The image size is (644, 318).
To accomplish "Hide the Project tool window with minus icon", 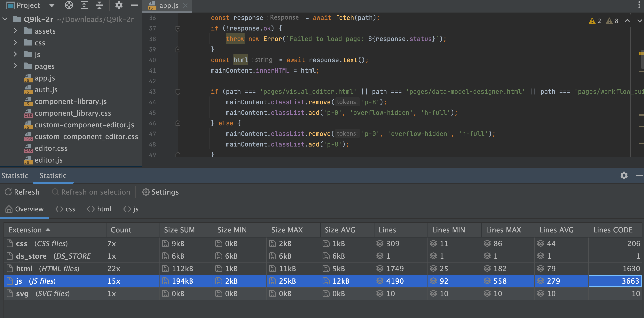I will pos(134,5).
